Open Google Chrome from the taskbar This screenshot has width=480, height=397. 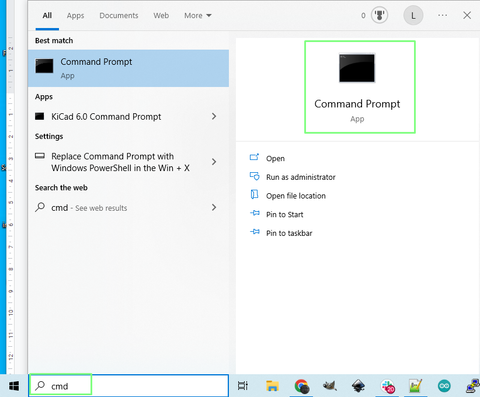[302, 386]
